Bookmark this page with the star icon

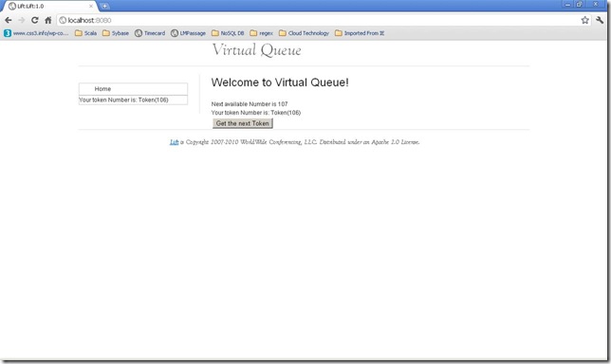point(584,20)
